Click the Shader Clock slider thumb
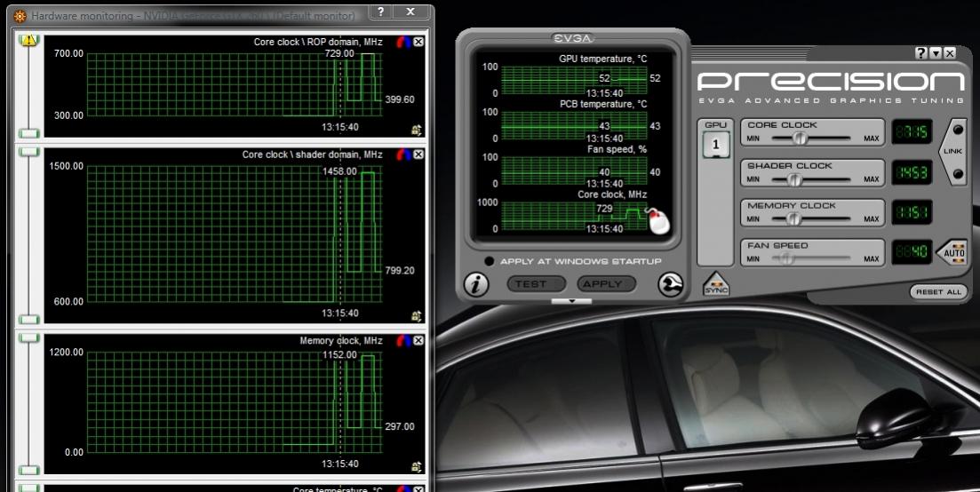 pyautogui.click(x=794, y=179)
